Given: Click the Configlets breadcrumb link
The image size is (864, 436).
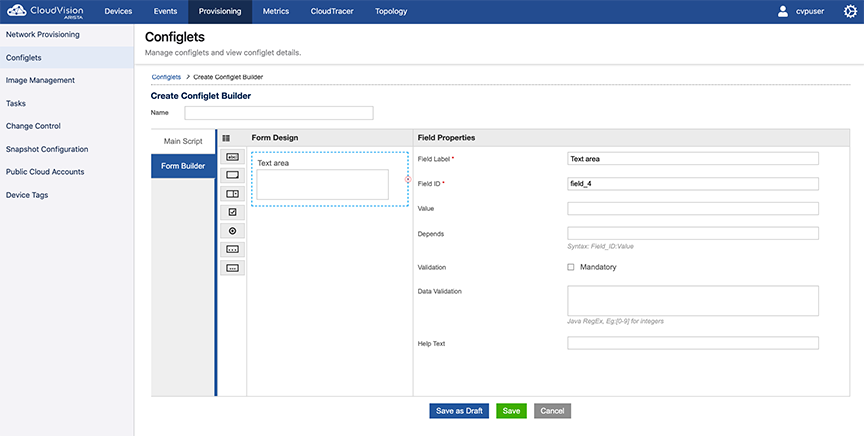Looking at the screenshot, I should coord(166,77).
